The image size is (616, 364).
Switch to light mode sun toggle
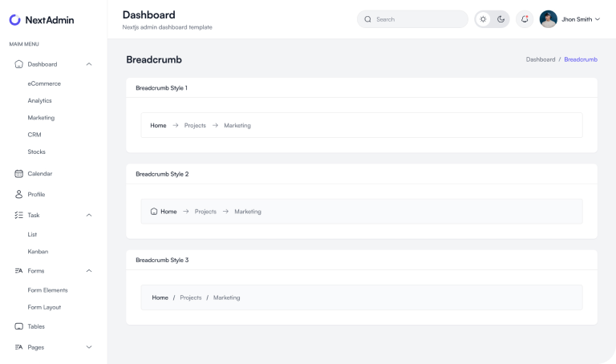pos(483,19)
